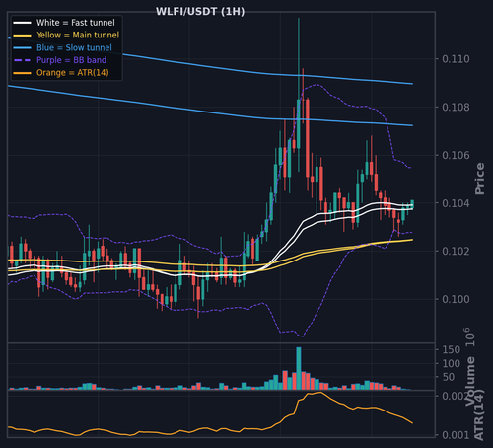The width and height of the screenshot is (493, 448).
Task: Click the 0.110 price axis label
Action: (x=456, y=59)
